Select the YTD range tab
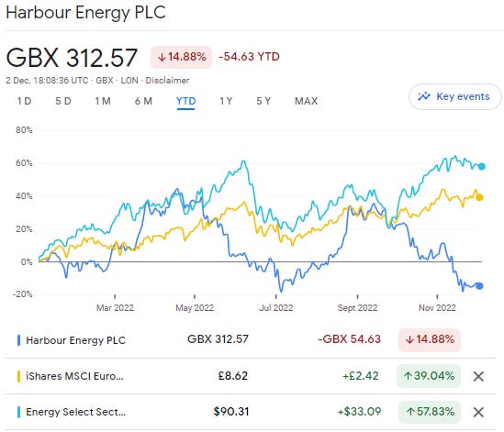Screen dimensions: 504x432 click(x=185, y=101)
